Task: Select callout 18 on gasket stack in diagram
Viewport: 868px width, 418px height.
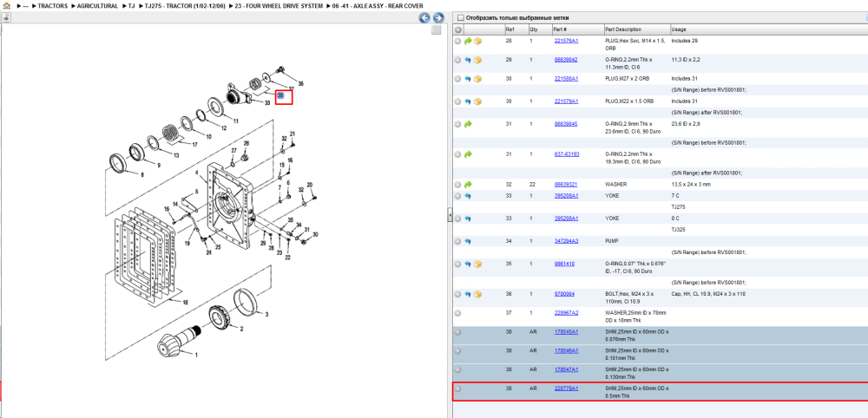Action: 185,303
